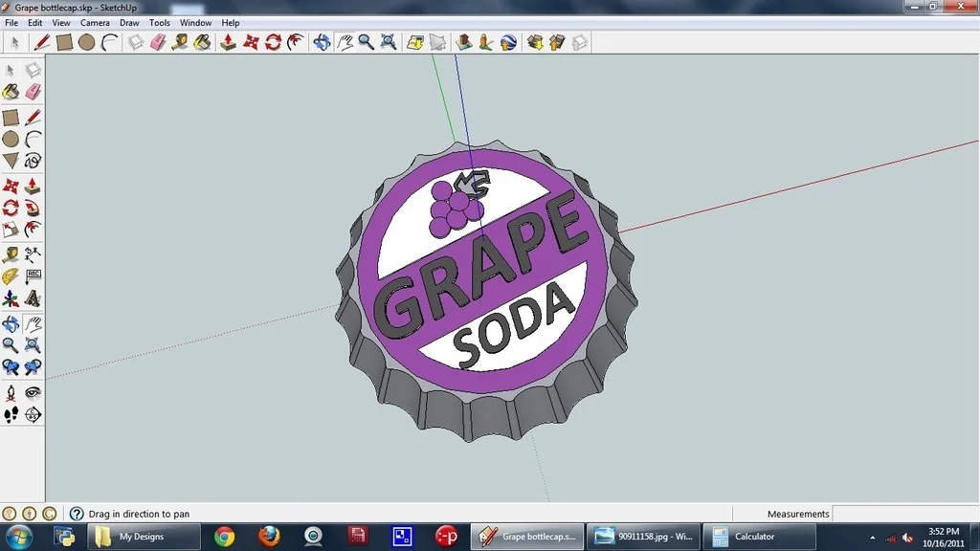Click the Offset tool in the top toolbar
This screenshot has width=980, height=551.
pyautogui.click(x=296, y=42)
